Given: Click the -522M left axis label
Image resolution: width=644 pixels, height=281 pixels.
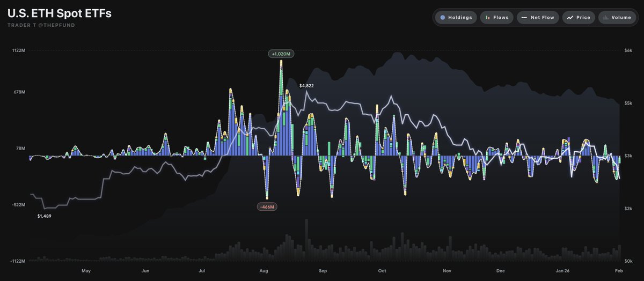Looking at the screenshot, I should pos(19,205).
